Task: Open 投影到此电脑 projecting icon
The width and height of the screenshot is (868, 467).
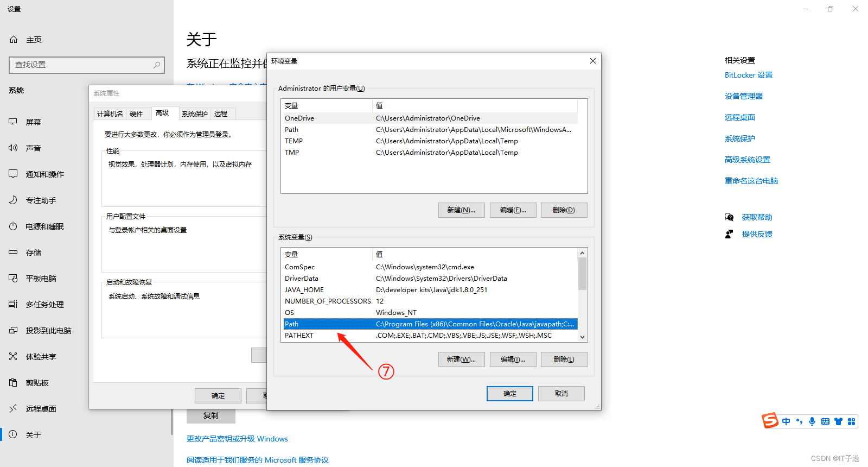Action: click(13, 331)
